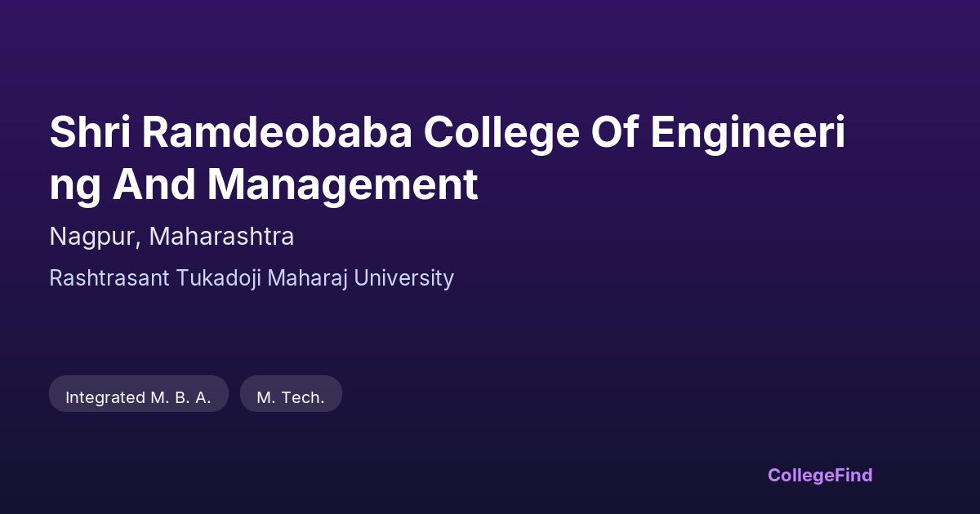This screenshot has height=514, width=980.
Task: Click Ramdeobaba in the college title
Action: coord(277,133)
